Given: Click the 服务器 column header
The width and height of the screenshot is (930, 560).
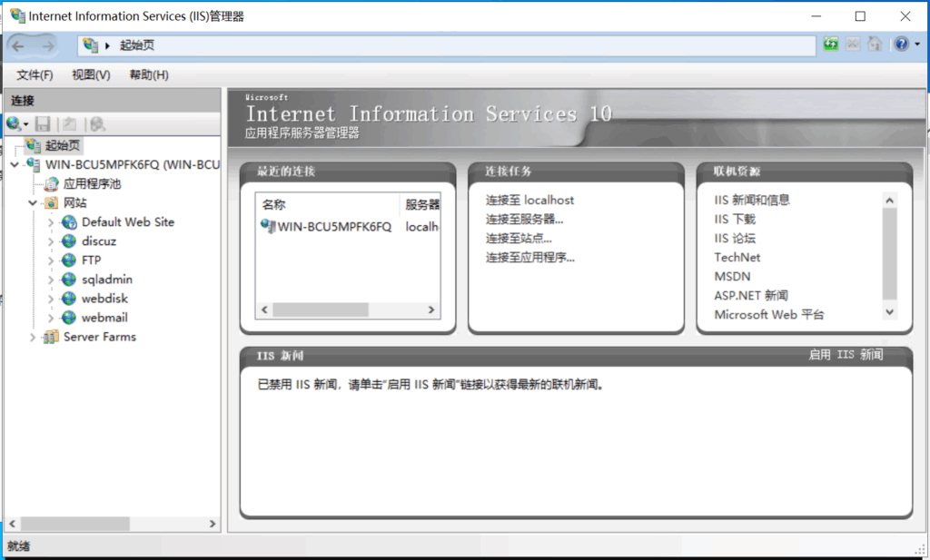Looking at the screenshot, I should [420, 204].
